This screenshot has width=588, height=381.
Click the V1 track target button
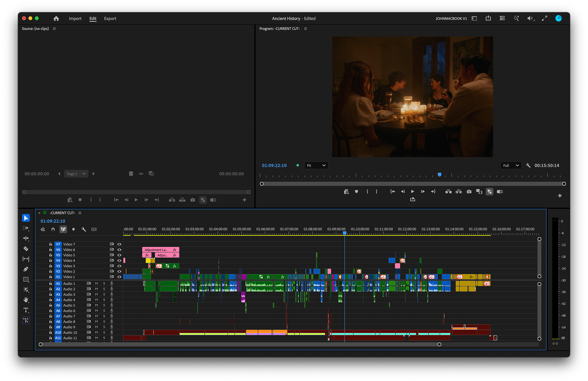click(58, 277)
